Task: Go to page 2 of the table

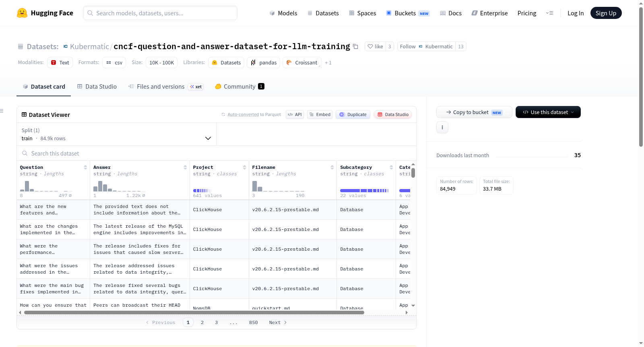Action: coord(202,322)
